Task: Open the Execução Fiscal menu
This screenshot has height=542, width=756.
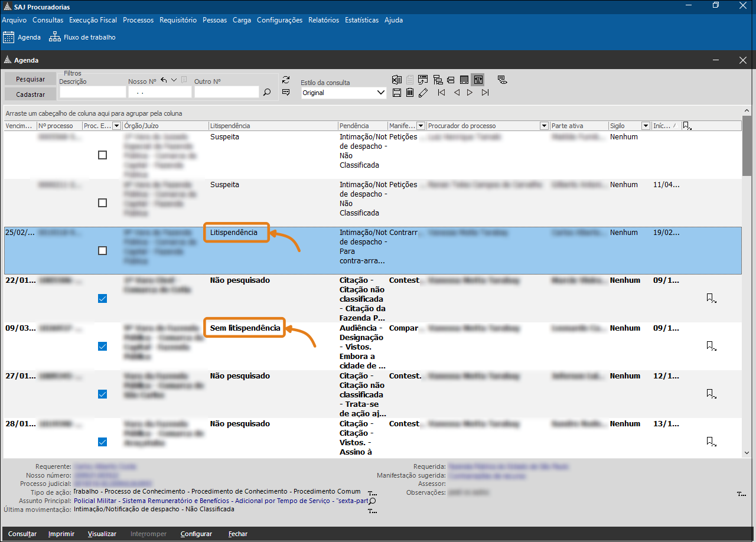Action: tap(93, 20)
